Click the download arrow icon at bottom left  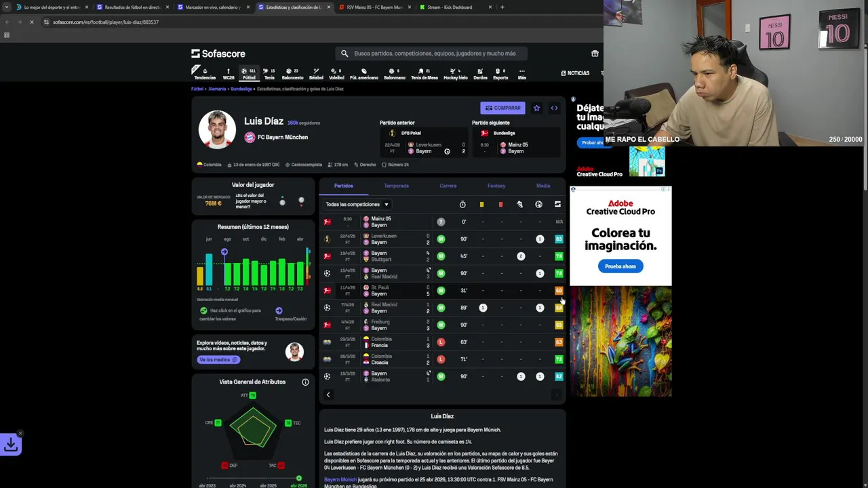[11, 445]
